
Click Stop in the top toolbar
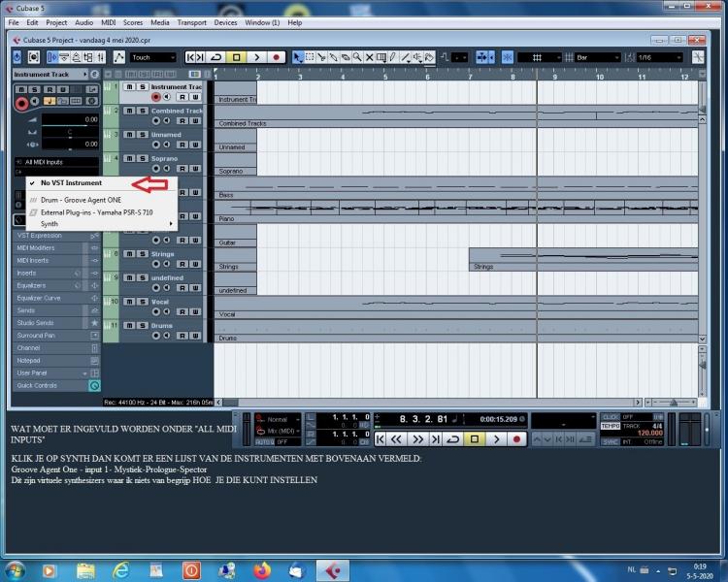236,57
